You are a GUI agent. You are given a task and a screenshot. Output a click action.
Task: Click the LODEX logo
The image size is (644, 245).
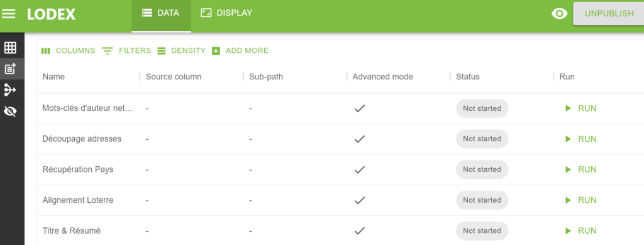tap(52, 14)
